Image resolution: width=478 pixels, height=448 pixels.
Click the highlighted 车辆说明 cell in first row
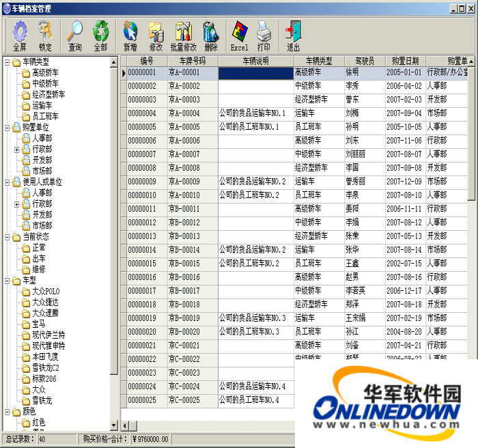(256, 73)
